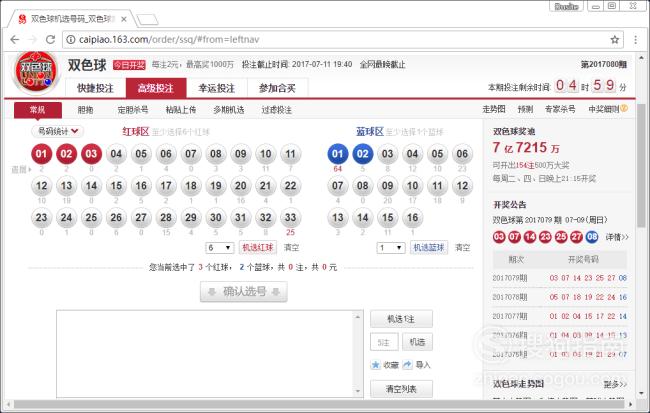Image resolution: width=650 pixels, height=413 pixels.
Task: Open the Chrome three-dot menu
Action: (635, 39)
